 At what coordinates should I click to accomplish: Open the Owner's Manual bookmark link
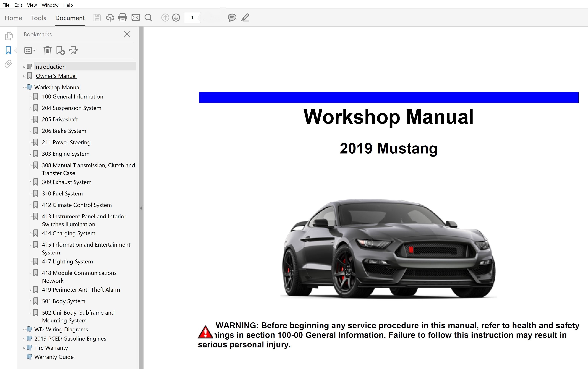[56, 76]
